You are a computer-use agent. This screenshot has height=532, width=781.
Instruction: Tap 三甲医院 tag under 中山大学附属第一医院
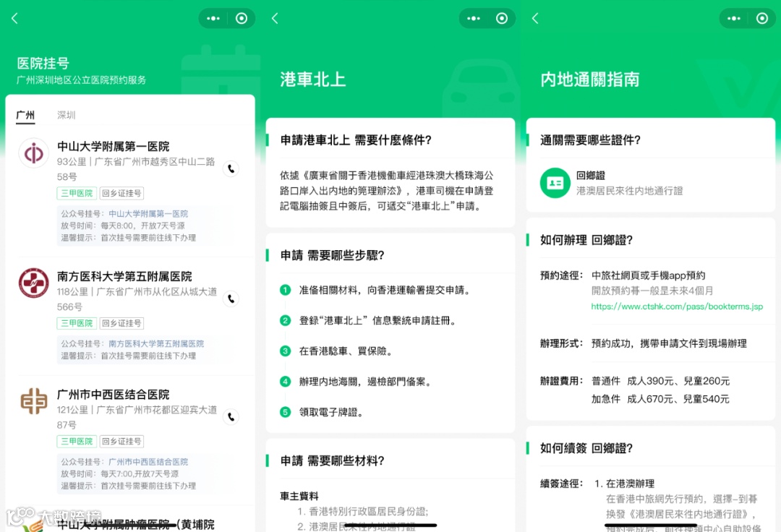click(x=77, y=193)
